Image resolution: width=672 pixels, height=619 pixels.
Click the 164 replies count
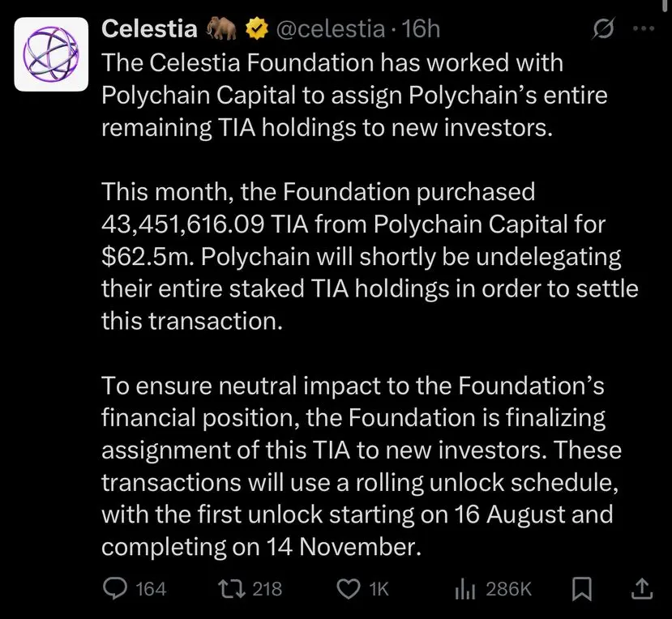click(151, 588)
